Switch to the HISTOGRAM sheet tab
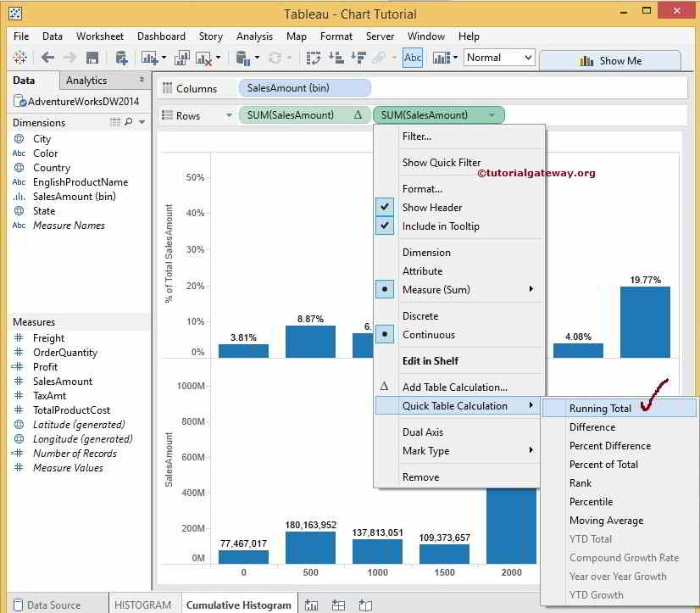 (x=143, y=604)
